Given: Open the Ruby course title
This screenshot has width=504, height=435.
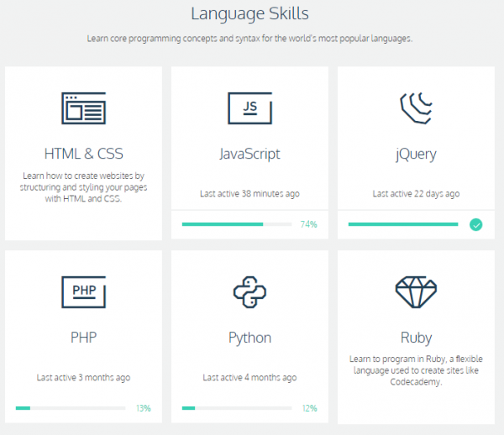Looking at the screenshot, I should tap(416, 338).
